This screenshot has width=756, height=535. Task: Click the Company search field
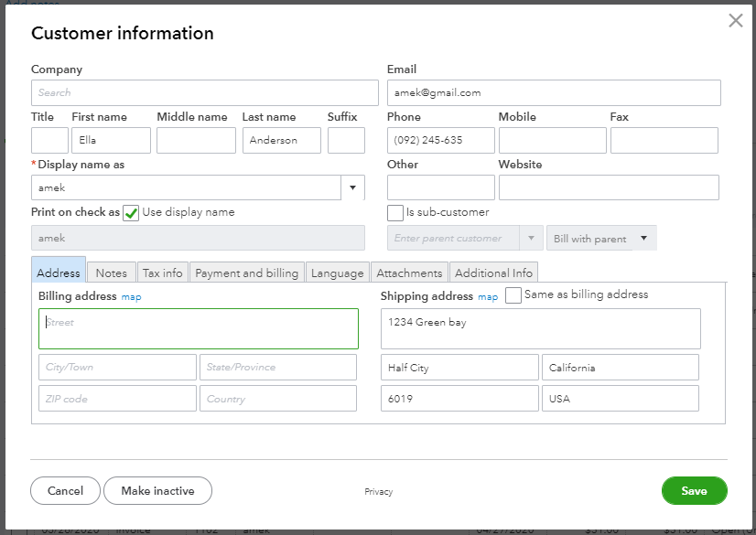[204, 92]
